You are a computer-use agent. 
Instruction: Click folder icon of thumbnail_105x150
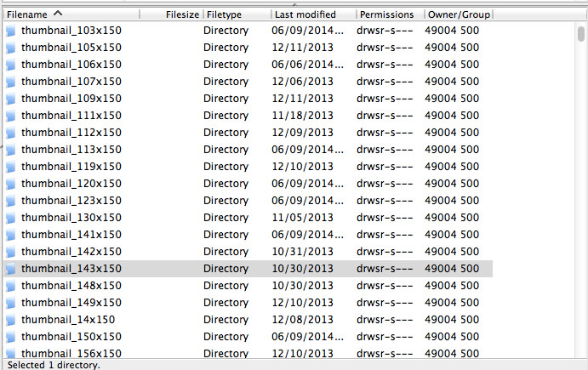10,48
